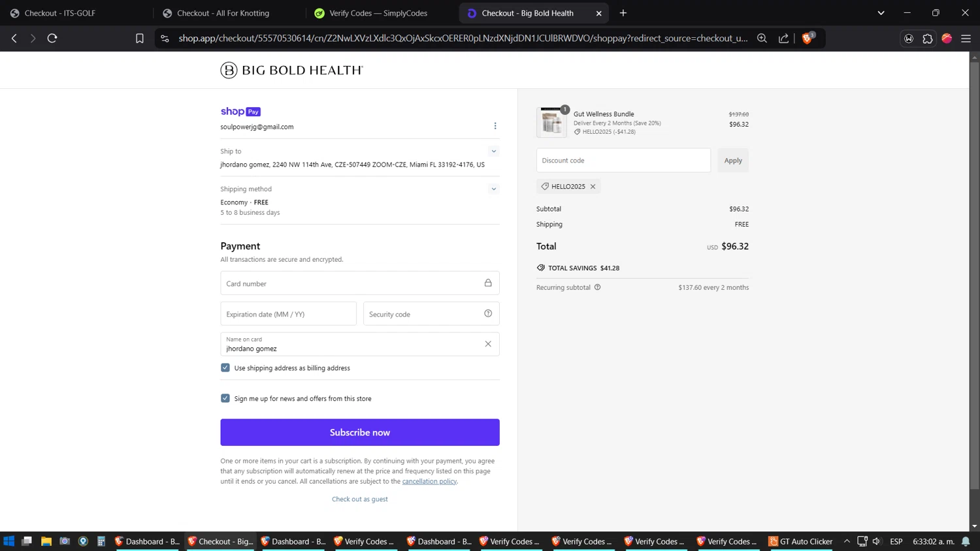Open the browser extensions puzzle icon

point(928,39)
